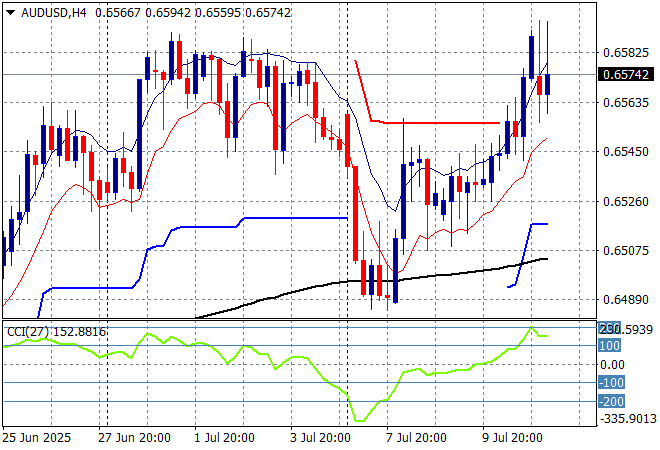The image size is (660, 450).
Task: Click the CCI -200 level label
Action: [611, 401]
